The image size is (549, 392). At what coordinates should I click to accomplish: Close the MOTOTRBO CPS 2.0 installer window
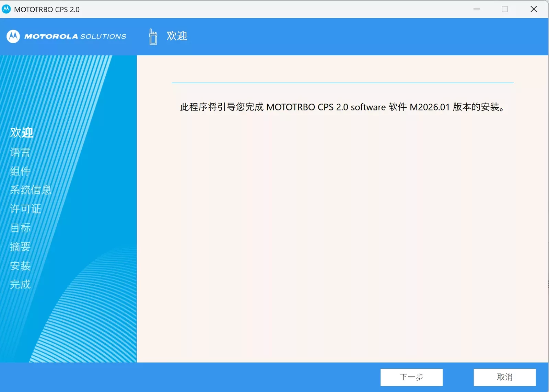point(534,9)
